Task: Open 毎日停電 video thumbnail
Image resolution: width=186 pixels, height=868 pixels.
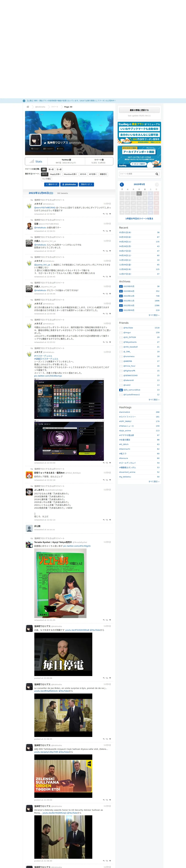Action: point(63,654)
